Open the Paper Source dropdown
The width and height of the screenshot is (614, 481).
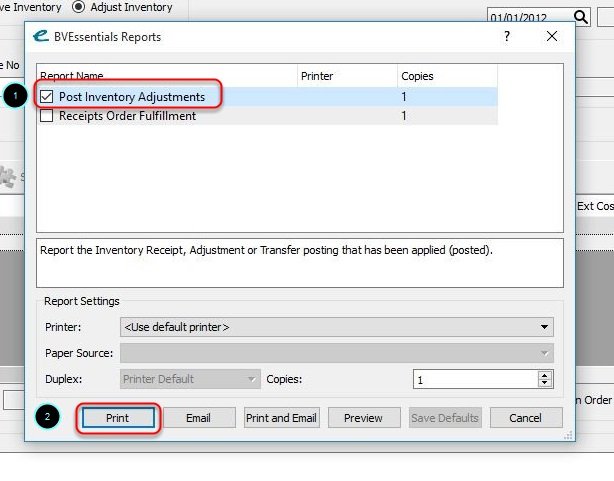pyautogui.click(x=337, y=353)
